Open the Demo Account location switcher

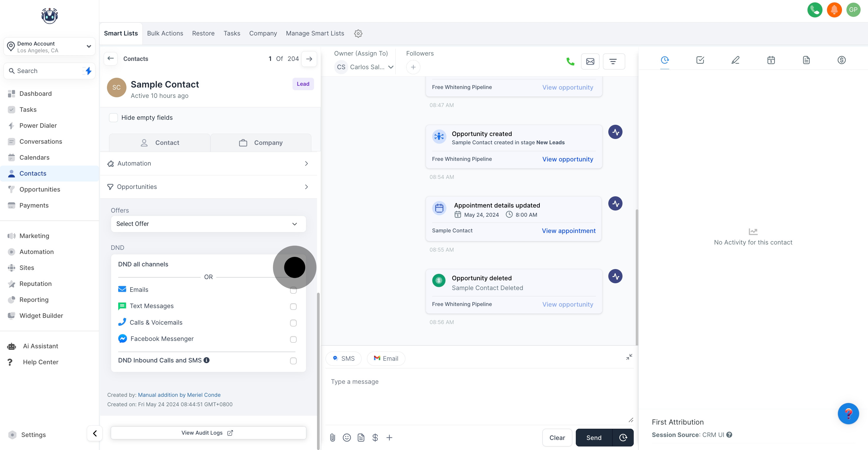click(x=50, y=46)
